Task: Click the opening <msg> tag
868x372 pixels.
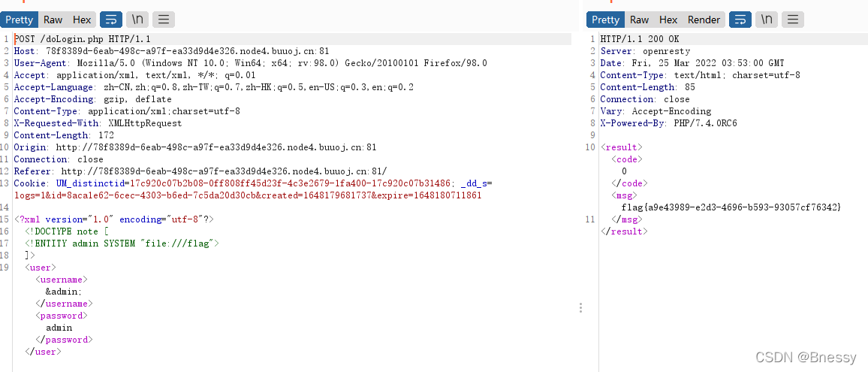Action: pyautogui.click(x=624, y=195)
